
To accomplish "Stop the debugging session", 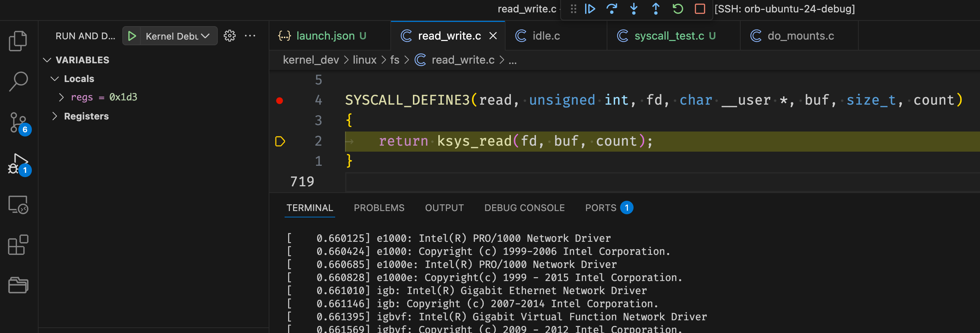I will (x=700, y=9).
